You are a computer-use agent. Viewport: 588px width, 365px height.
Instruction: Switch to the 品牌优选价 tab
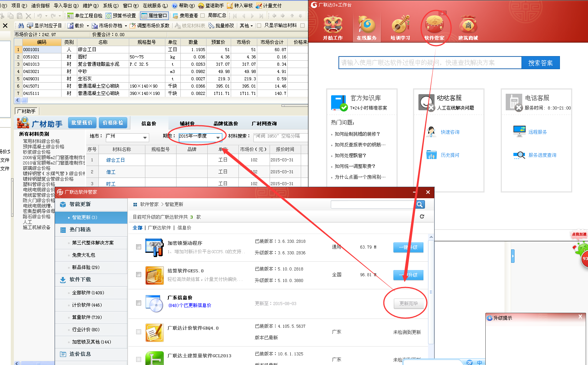pyautogui.click(x=226, y=123)
